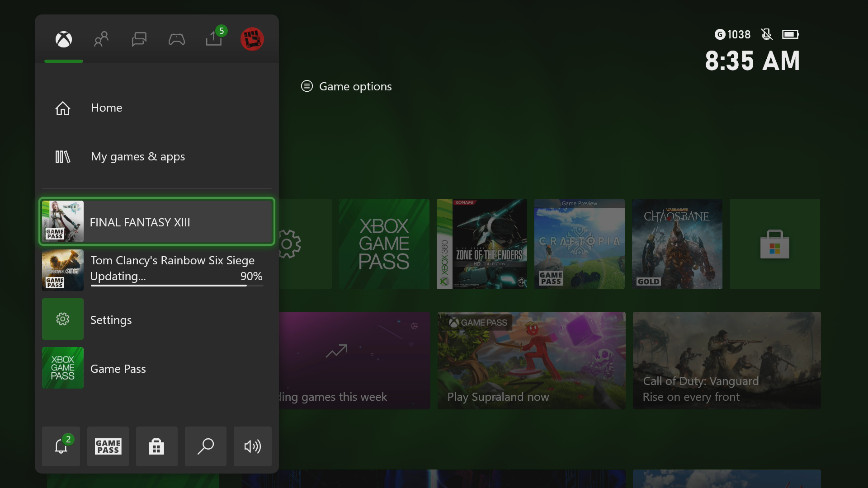Click the Home house icon
This screenshot has height=488, width=868.
(63, 108)
